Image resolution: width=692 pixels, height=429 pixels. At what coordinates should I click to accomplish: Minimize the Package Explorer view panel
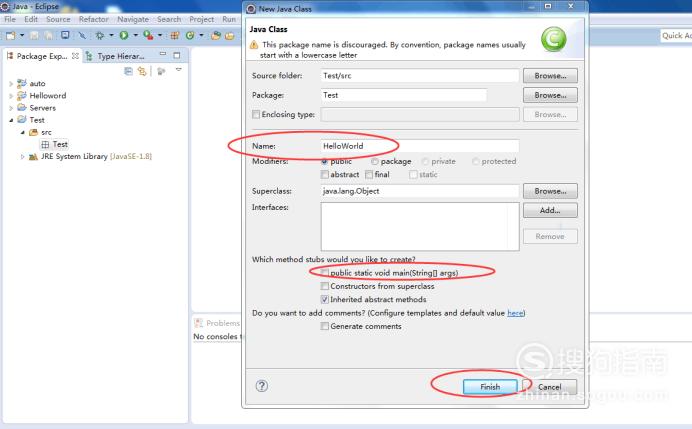pyautogui.click(x=163, y=54)
